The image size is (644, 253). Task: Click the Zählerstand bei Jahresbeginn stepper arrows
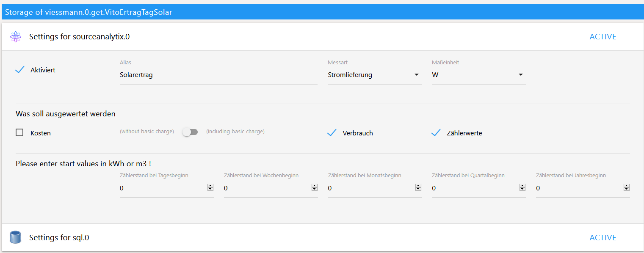pos(627,188)
